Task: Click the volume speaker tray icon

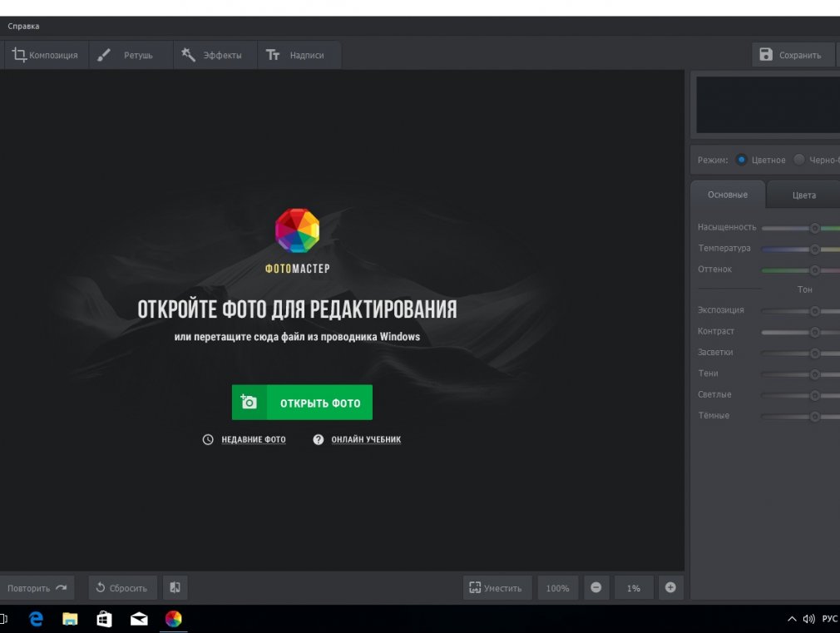Action: [809, 619]
